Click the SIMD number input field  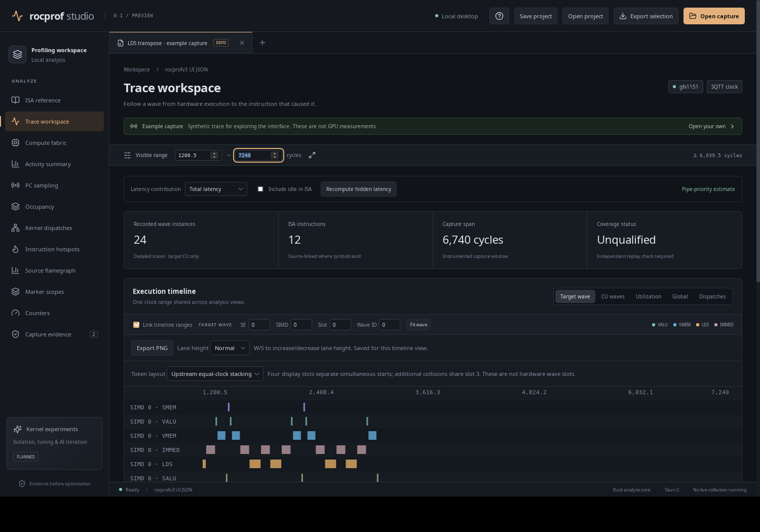tap(301, 325)
